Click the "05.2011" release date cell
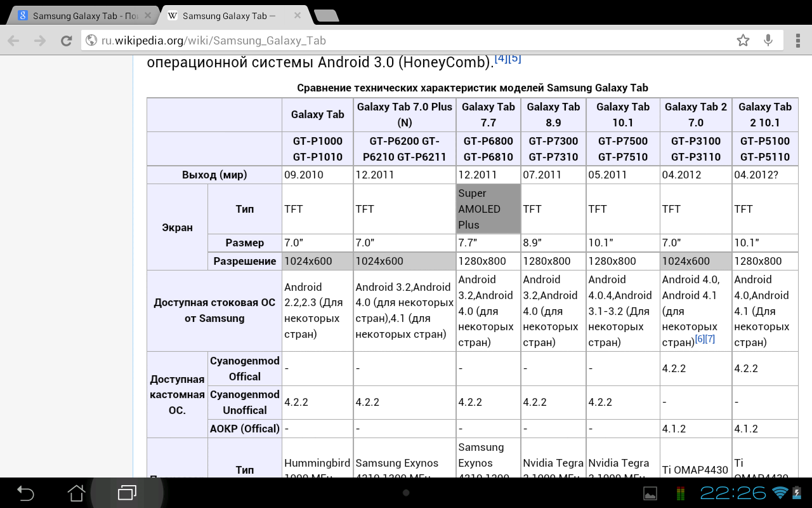 (623, 175)
